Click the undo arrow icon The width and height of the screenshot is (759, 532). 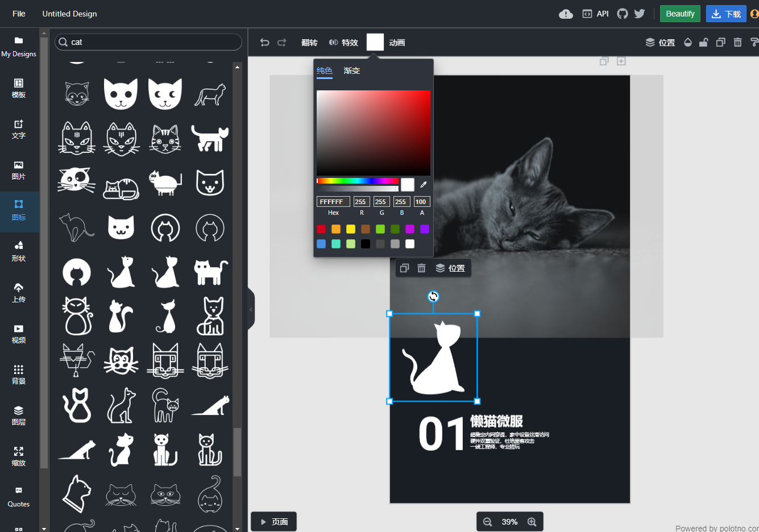(265, 43)
